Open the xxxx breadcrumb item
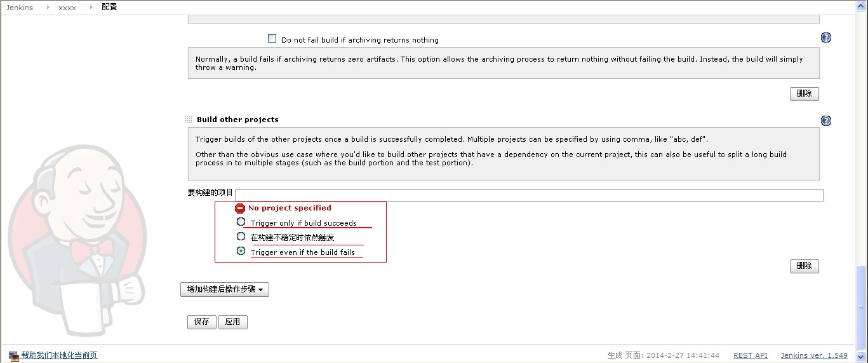 point(67,7)
